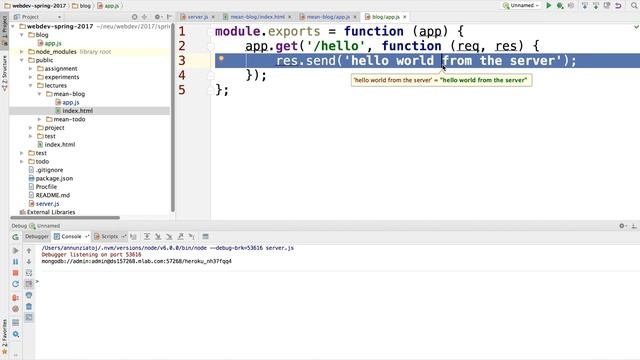Collapse the blog folder in project tree

[22, 35]
